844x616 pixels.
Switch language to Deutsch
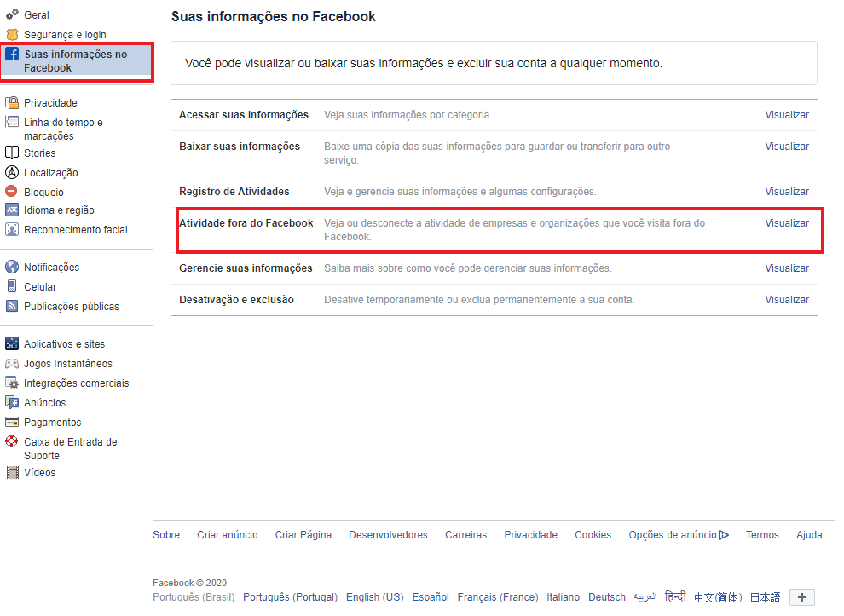click(x=607, y=597)
